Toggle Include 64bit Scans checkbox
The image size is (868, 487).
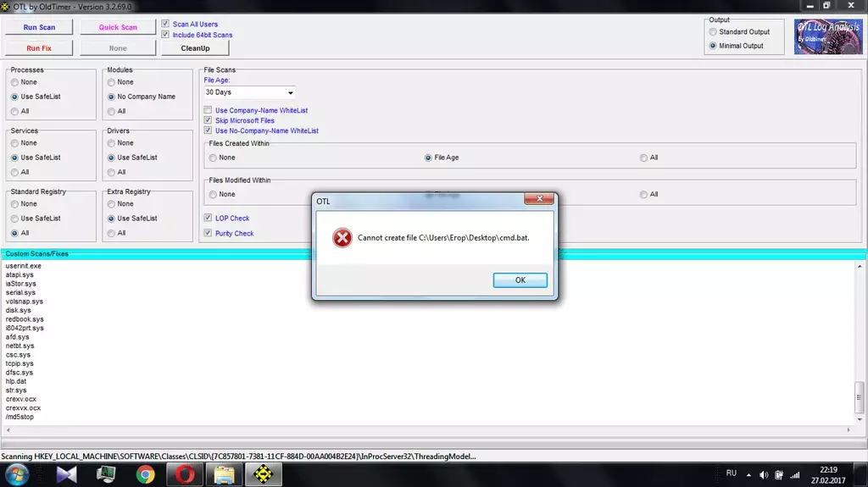coord(165,35)
